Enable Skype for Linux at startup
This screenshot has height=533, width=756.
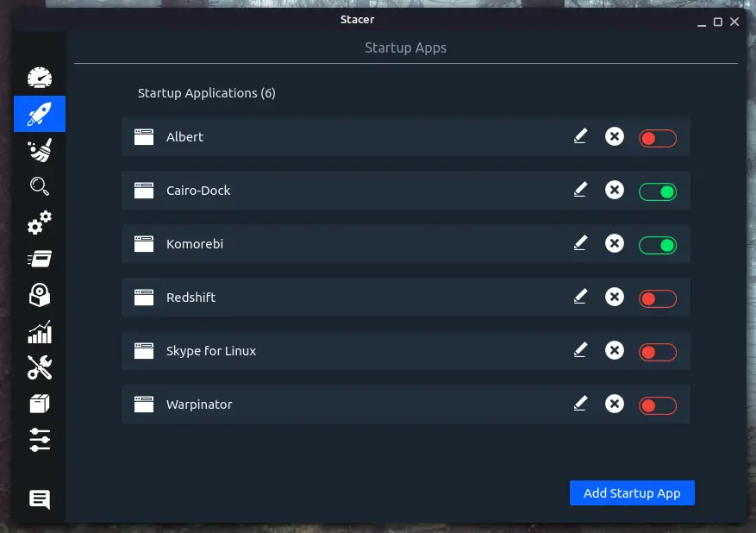[658, 353]
